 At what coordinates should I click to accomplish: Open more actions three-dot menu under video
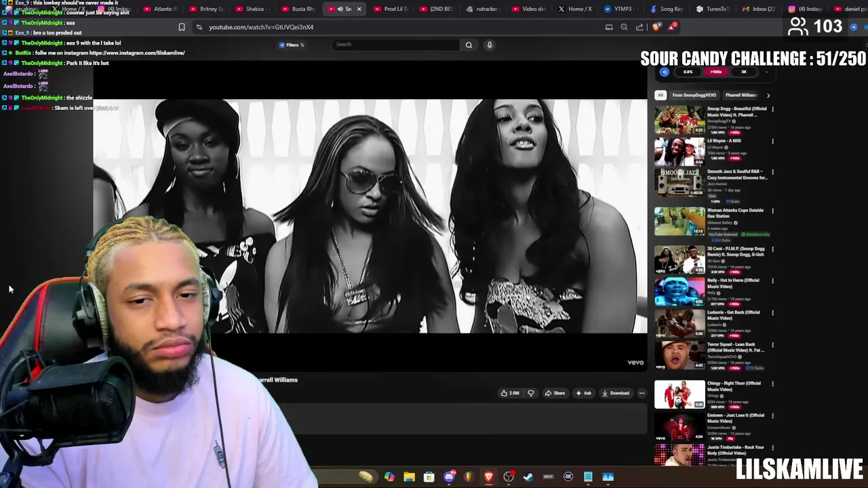point(642,393)
